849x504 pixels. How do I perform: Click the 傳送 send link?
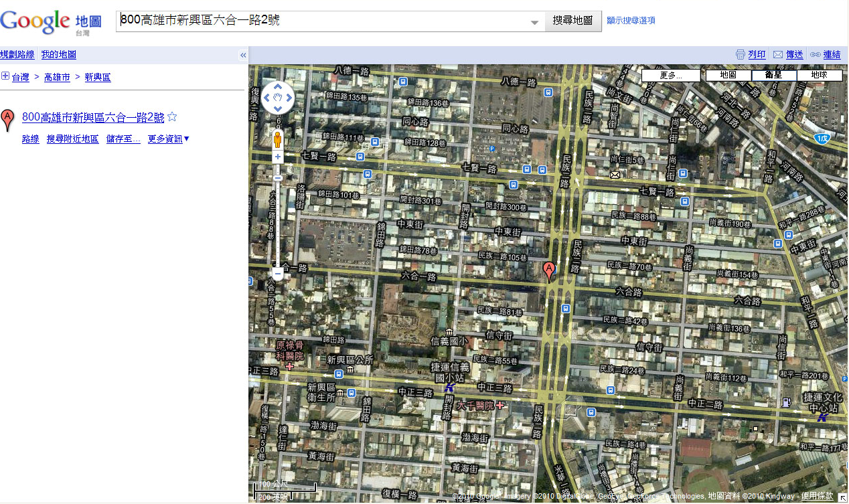tap(795, 55)
